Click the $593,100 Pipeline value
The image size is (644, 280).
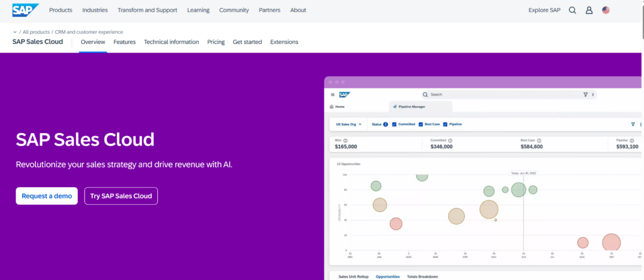click(x=628, y=147)
